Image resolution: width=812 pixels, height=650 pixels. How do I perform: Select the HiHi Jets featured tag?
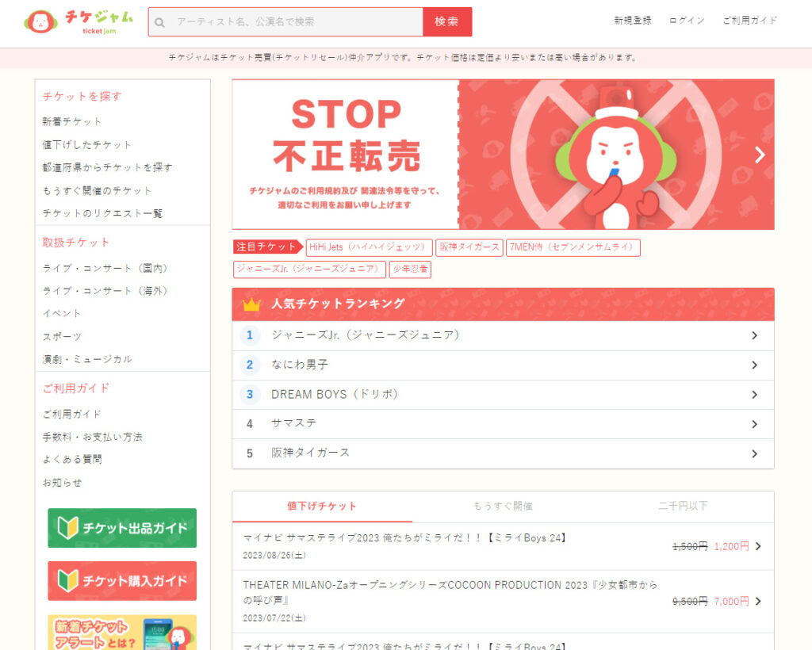coord(370,247)
